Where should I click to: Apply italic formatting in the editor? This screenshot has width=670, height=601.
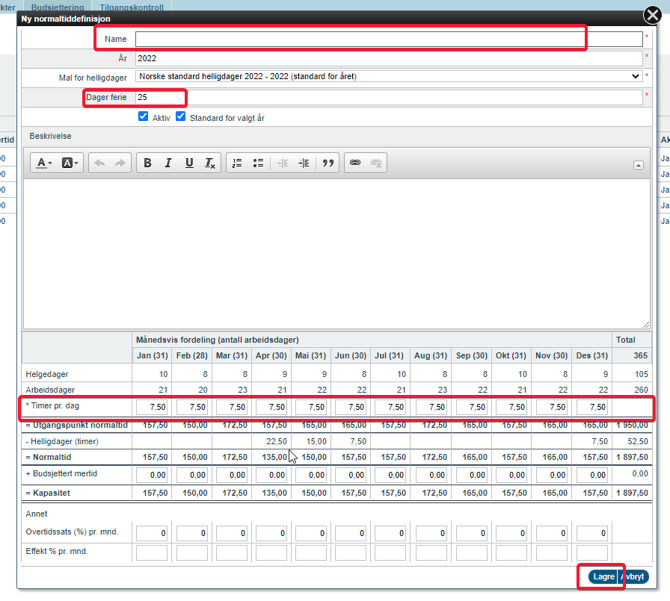(x=168, y=163)
